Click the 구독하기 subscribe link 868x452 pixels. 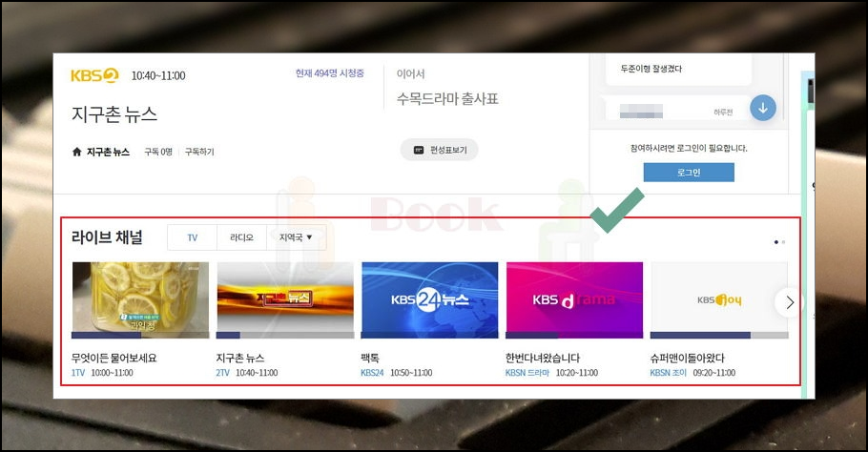click(199, 152)
